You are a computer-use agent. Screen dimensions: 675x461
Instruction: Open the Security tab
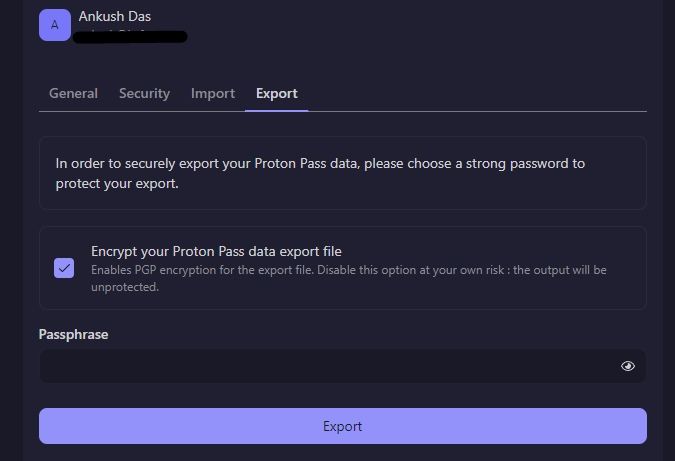144,93
